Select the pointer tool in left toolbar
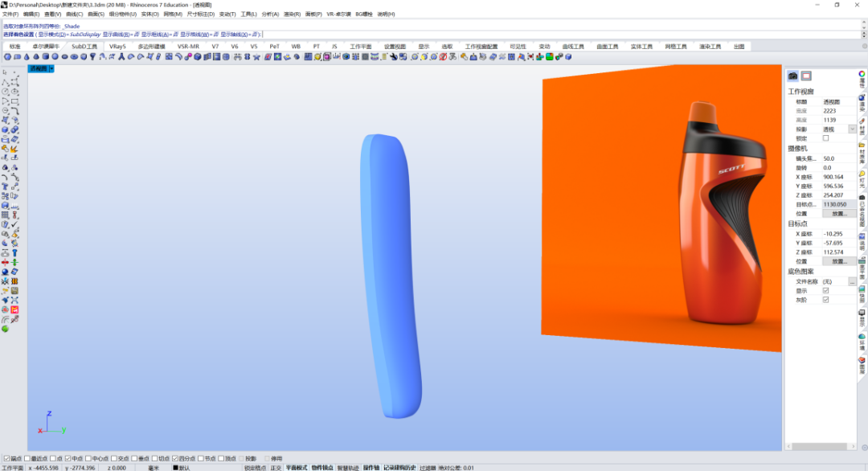 5,72
